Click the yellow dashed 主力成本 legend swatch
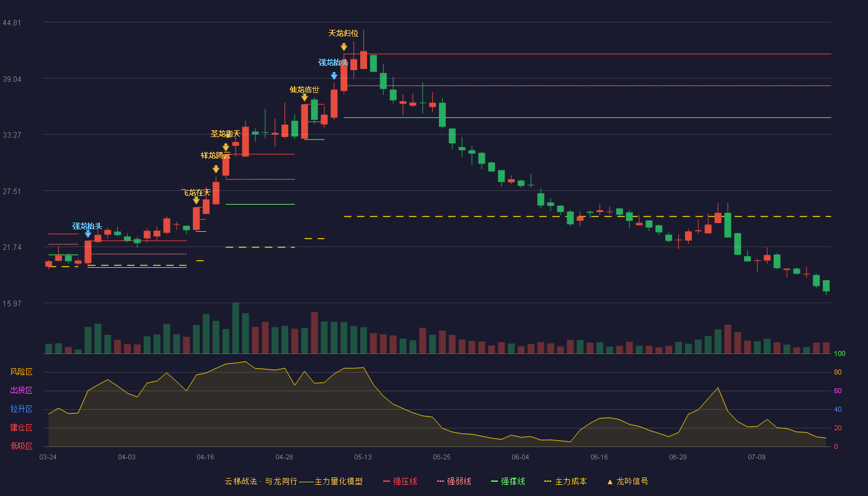Screen dimensions: 868x496 547,481
